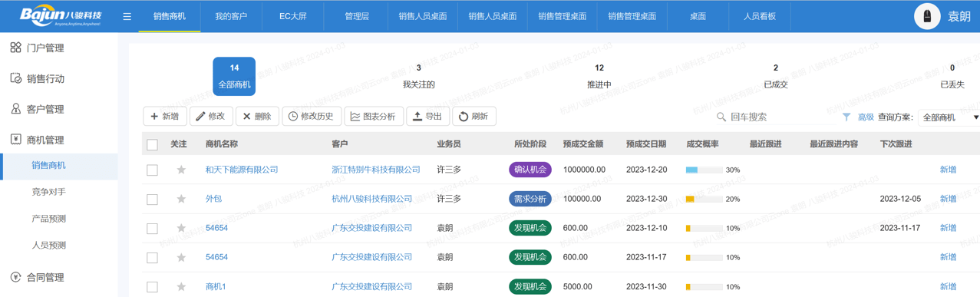Click the 门户管理 sidebar icon
The height and width of the screenshot is (297, 980).
[x=15, y=48]
